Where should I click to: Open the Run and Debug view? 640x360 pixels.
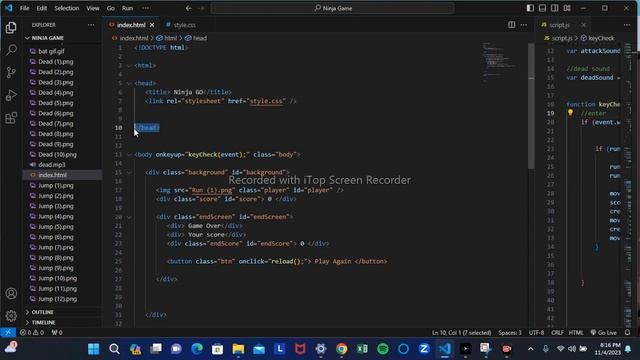click(11, 95)
